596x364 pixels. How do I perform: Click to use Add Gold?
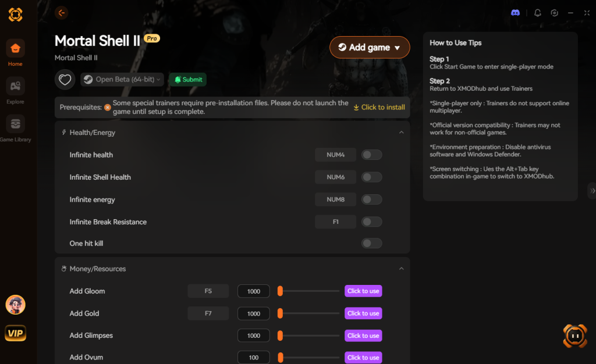(363, 313)
